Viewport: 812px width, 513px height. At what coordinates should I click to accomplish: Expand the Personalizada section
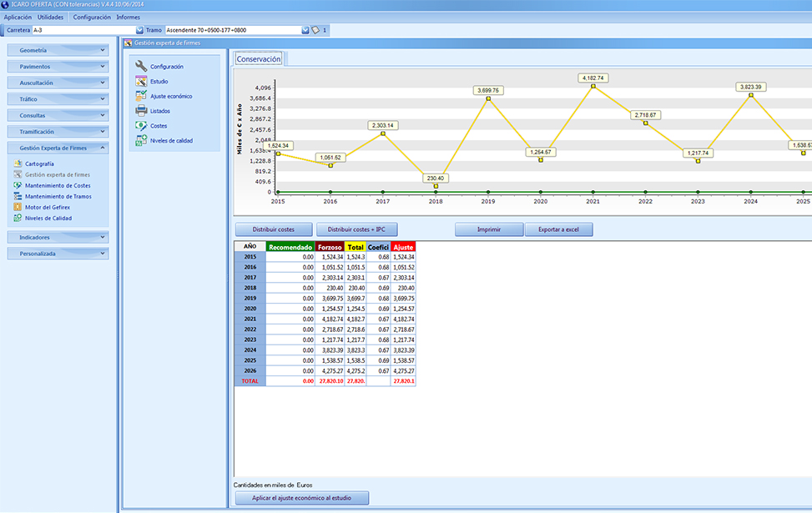click(x=58, y=254)
